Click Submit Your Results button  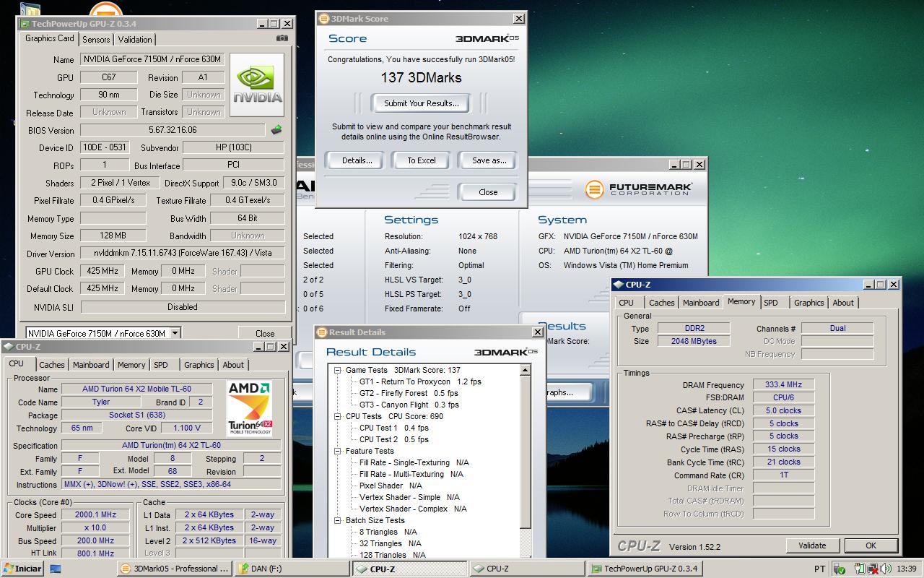[421, 103]
